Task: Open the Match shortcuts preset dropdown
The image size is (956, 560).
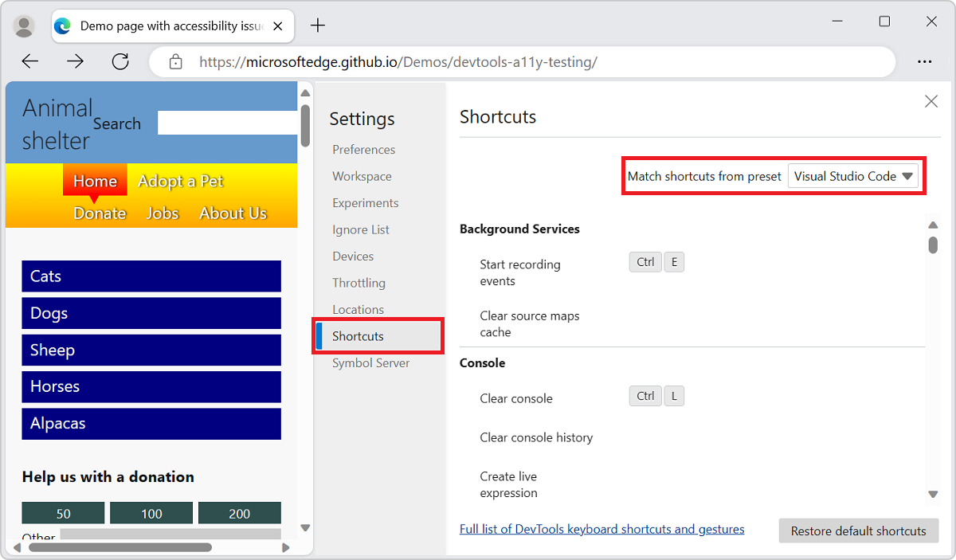Action: click(x=852, y=177)
